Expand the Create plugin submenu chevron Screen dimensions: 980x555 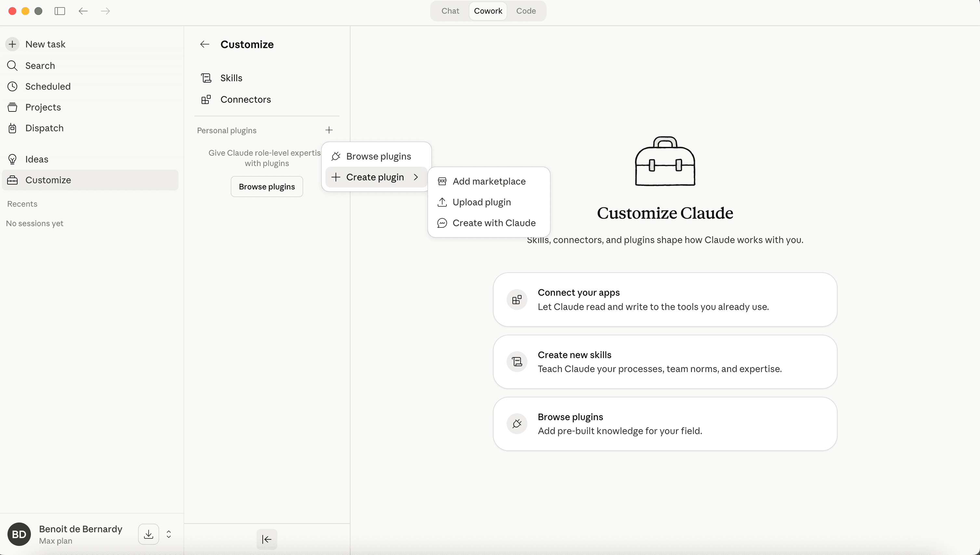pos(416,177)
